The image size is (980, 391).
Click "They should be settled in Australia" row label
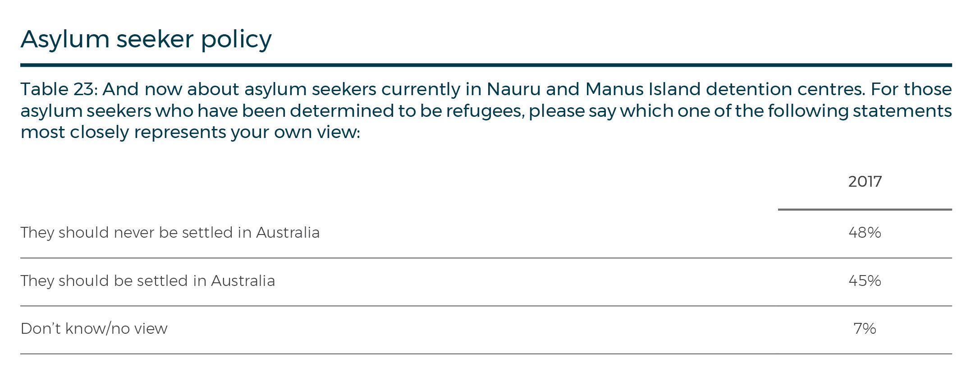tap(148, 281)
